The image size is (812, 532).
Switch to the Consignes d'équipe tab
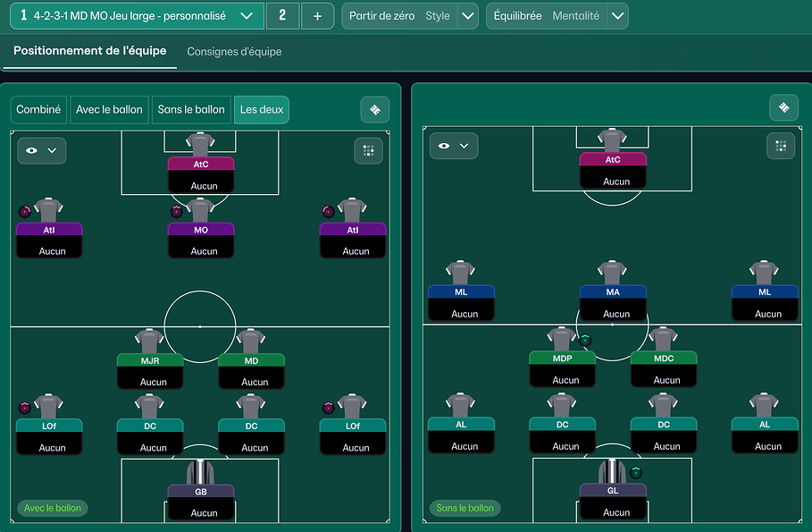(234, 52)
